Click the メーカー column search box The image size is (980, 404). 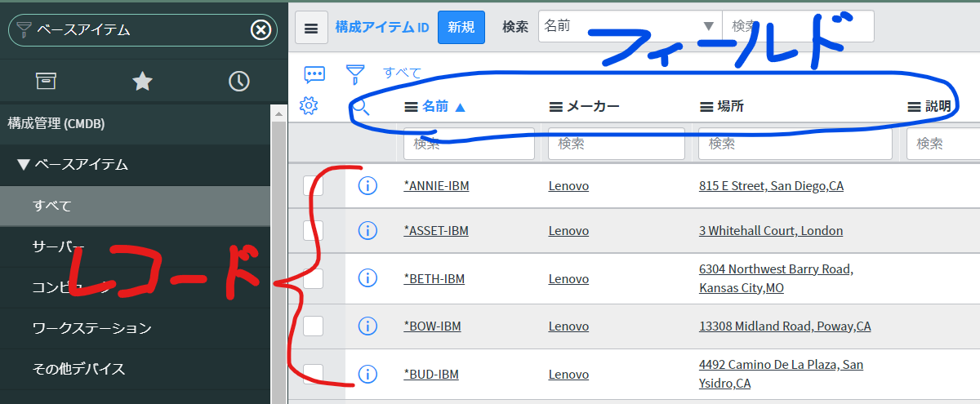click(617, 144)
